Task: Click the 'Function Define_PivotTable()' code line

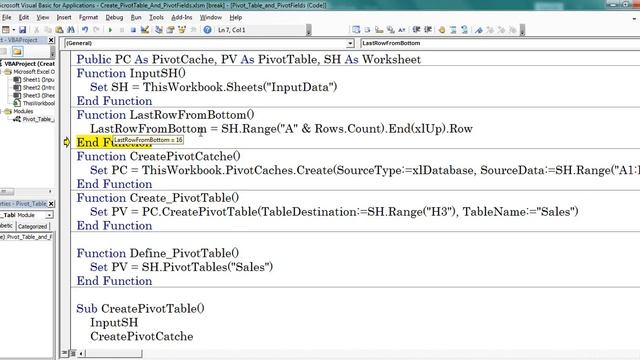Action: (x=158, y=253)
